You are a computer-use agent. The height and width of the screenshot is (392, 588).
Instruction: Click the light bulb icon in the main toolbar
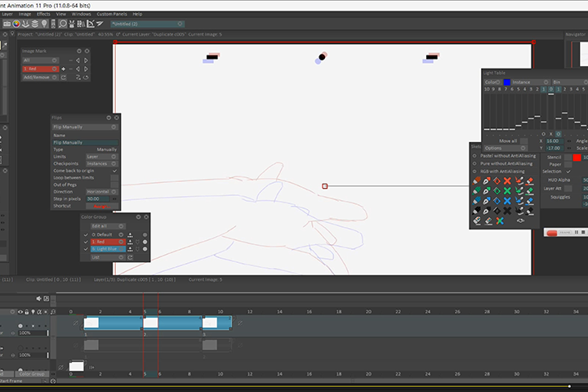[x=44, y=24]
